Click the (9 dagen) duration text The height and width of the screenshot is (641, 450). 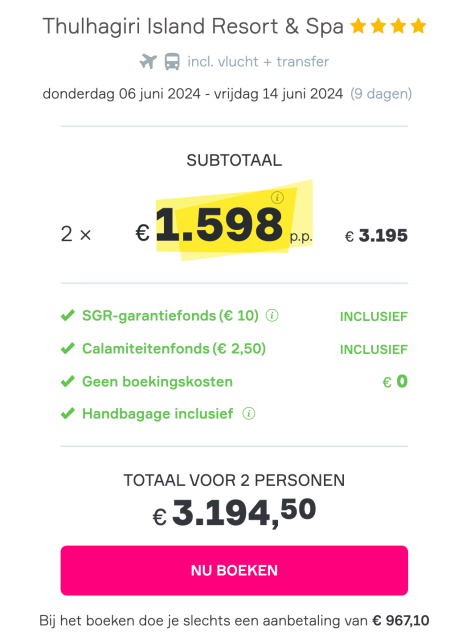381,94
